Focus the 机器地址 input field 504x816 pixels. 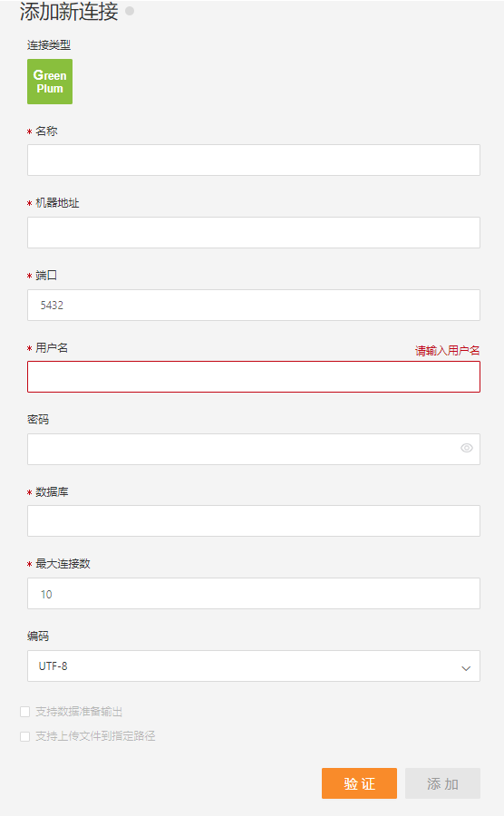[x=253, y=233]
